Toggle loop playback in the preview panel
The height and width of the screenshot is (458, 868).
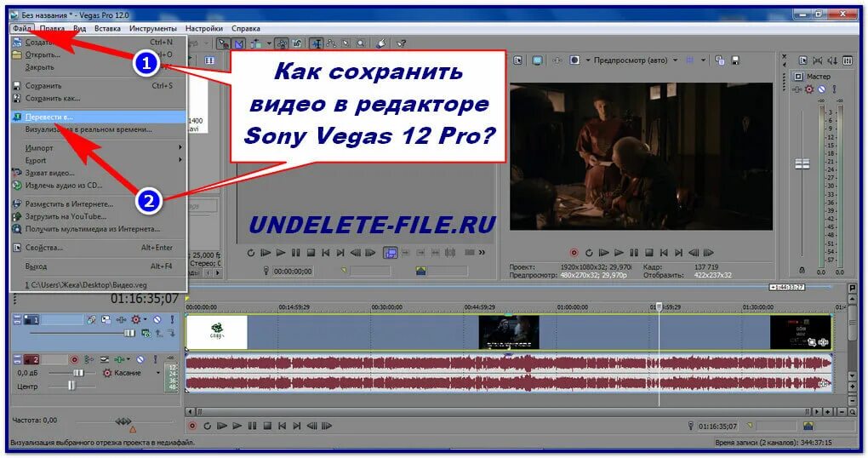click(589, 253)
